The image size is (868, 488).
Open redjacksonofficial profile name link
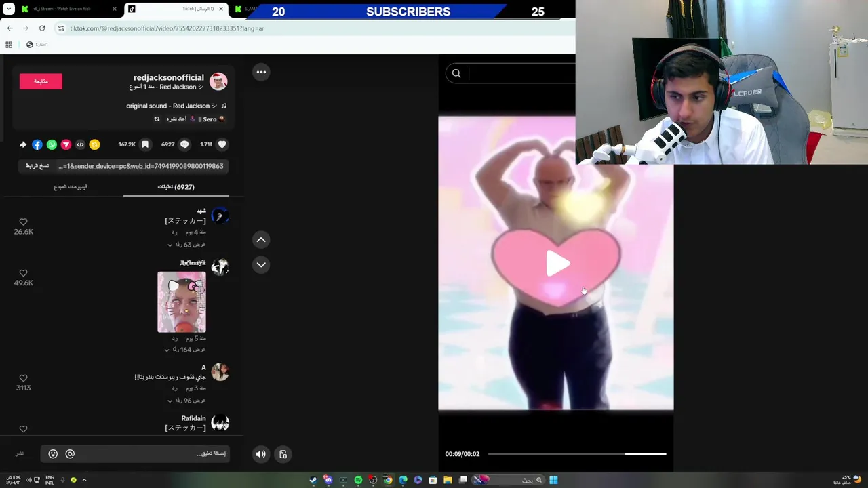point(168,77)
